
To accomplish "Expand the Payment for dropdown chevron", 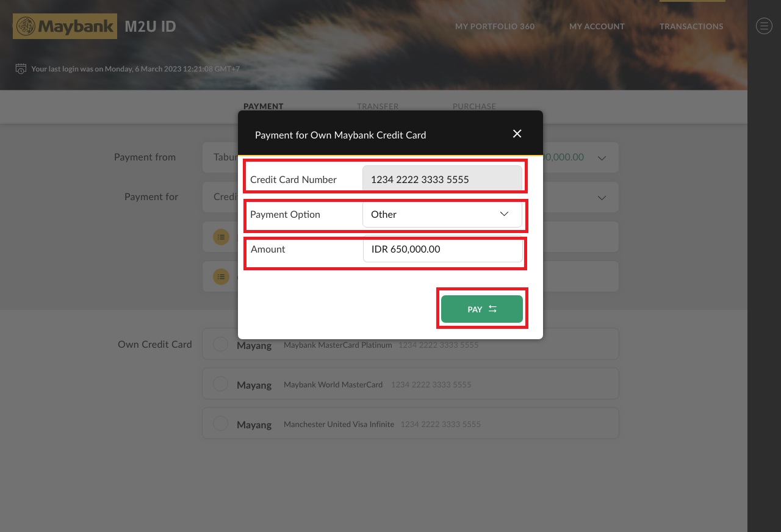I will click(602, 198).
